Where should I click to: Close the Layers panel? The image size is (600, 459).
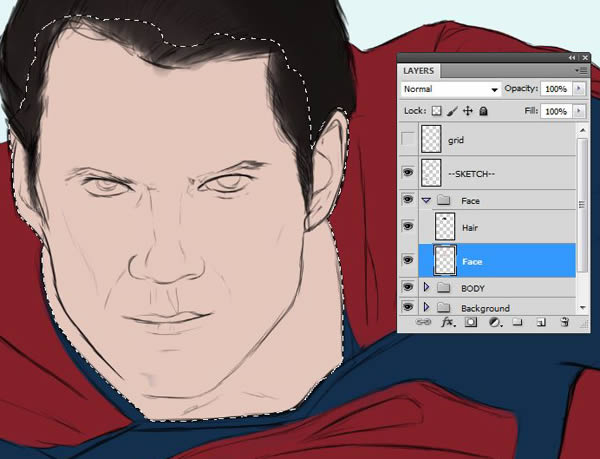click(x=585, y=58)
